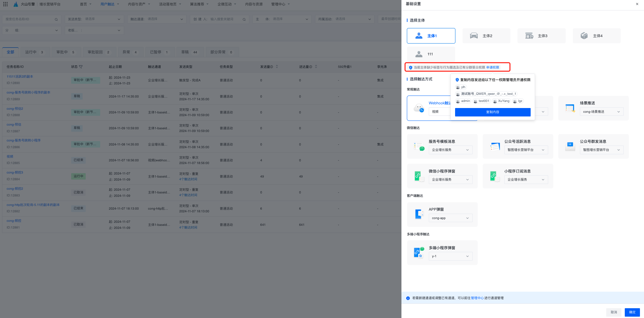Click the 主体4 cube icon

(584, 36)
